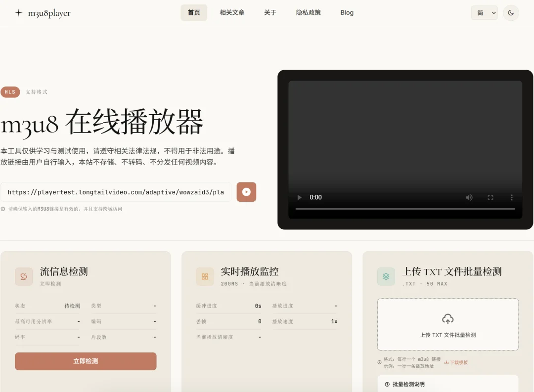
Task: Click the 码率 label
Action: (x=20, y=337)
